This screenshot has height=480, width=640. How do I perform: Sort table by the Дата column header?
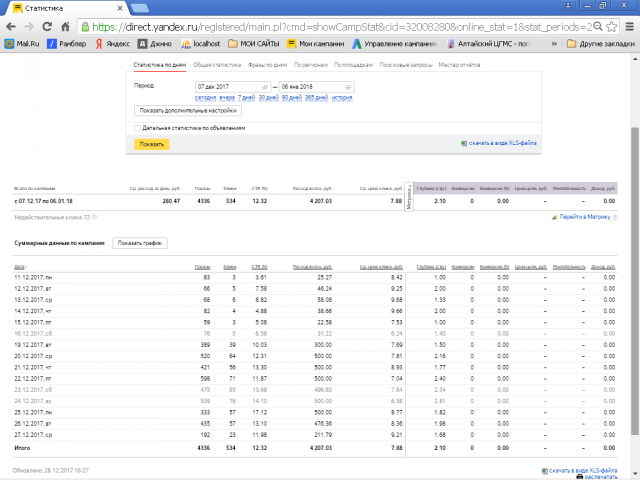click(20, 267)
